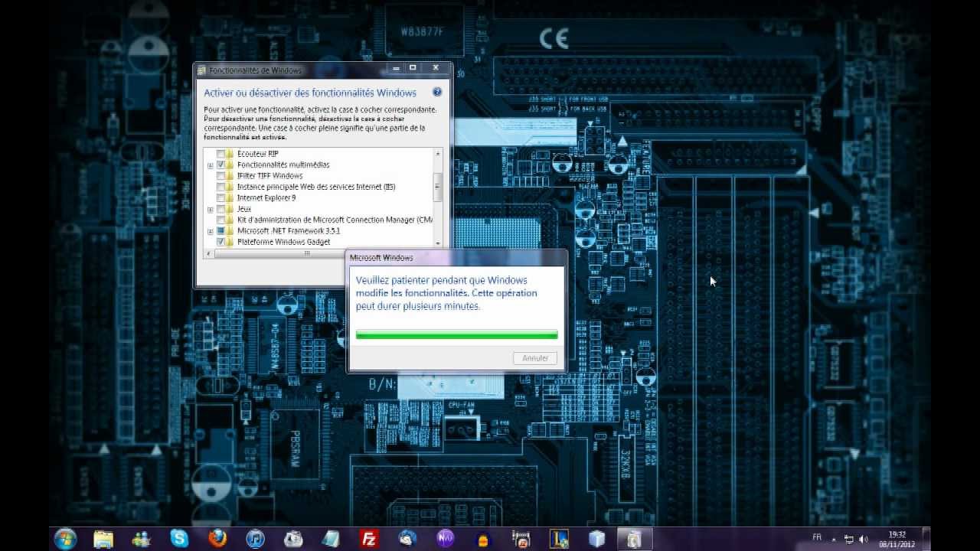Enable IFilter TIFF Windows checkbox
This screenshot has width=980, height=551.
coord(220,176)
